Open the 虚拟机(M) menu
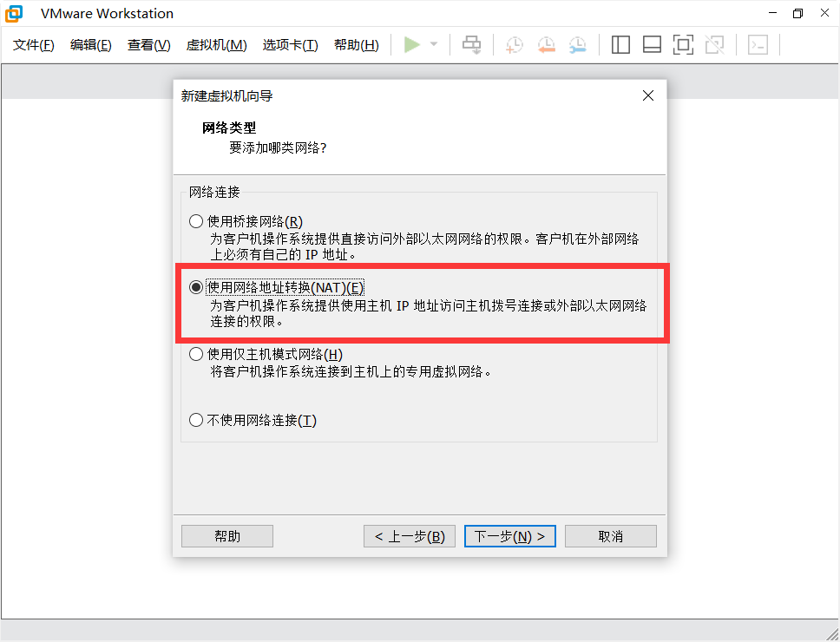The width and height of the screenshot is (840, 642). tap(216, 45)
